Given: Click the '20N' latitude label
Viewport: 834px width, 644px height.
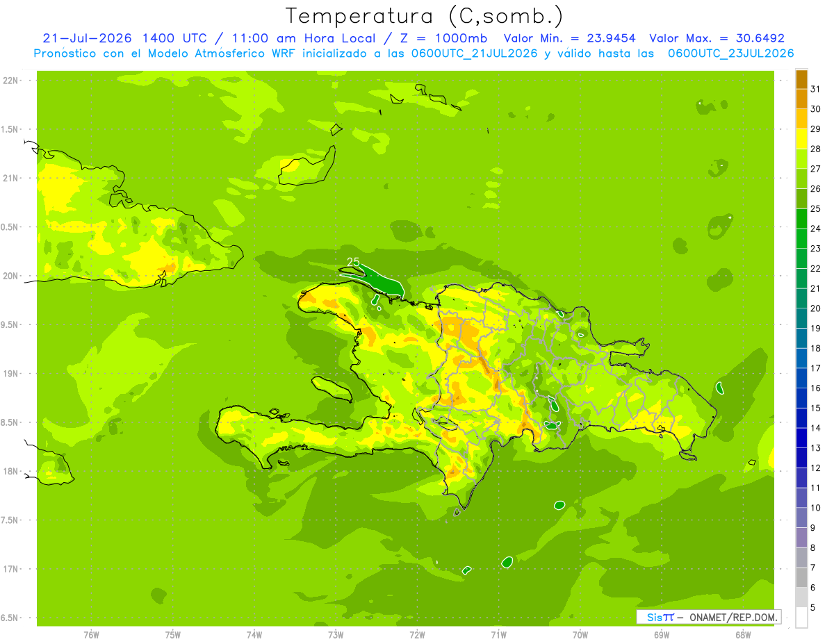Looking at the screenshot, I should tap(10, 276).
